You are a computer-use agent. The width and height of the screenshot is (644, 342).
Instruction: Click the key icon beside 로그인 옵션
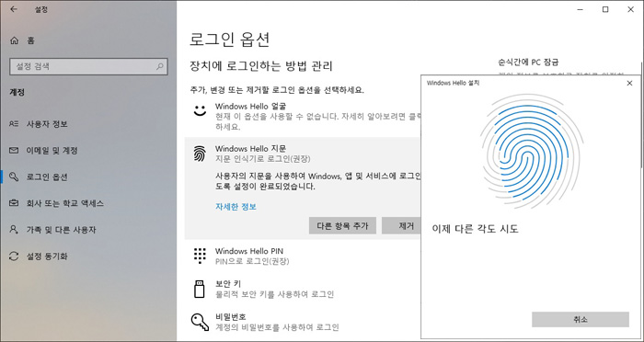[14, 177]
